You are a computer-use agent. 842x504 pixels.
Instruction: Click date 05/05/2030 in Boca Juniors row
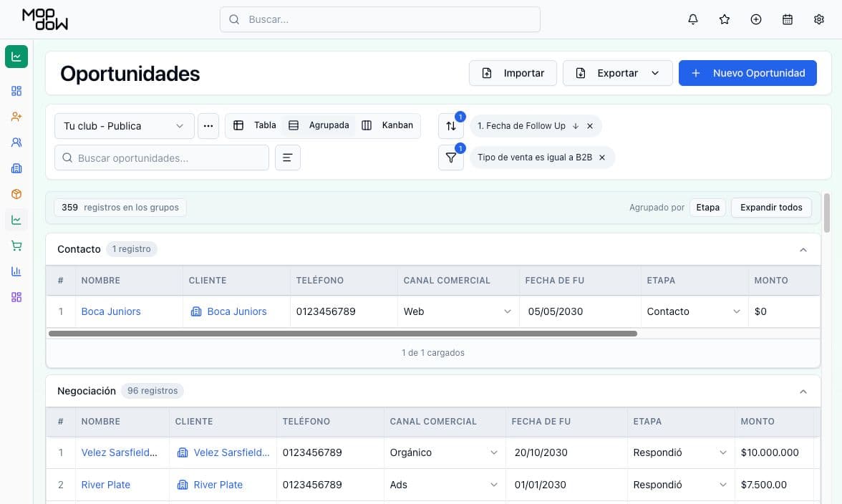point(556,311)
